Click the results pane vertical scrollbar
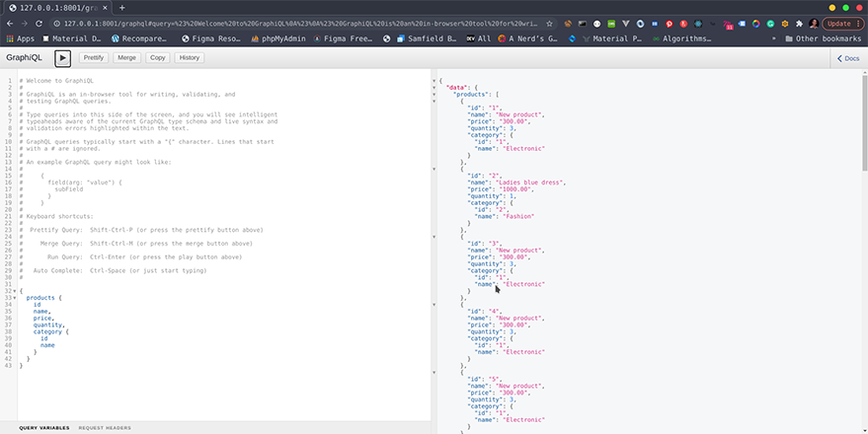 pos(865,121)
